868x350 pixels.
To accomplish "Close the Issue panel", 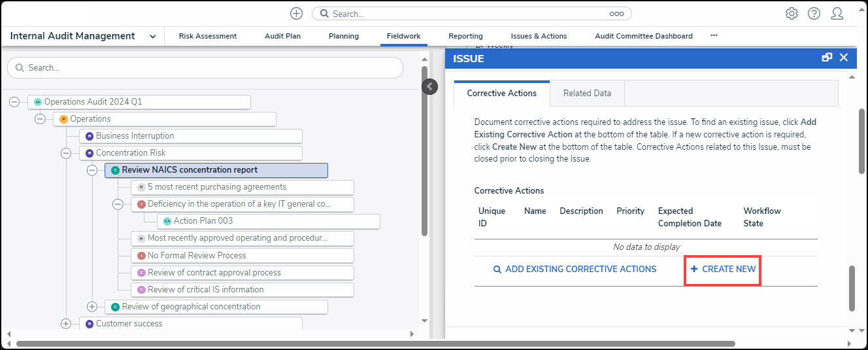I will [844, 58].
